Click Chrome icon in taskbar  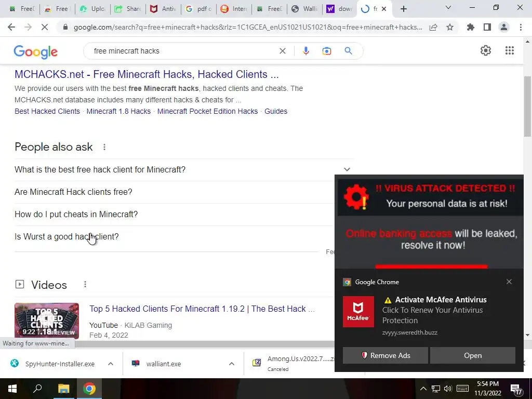point(89,389)
